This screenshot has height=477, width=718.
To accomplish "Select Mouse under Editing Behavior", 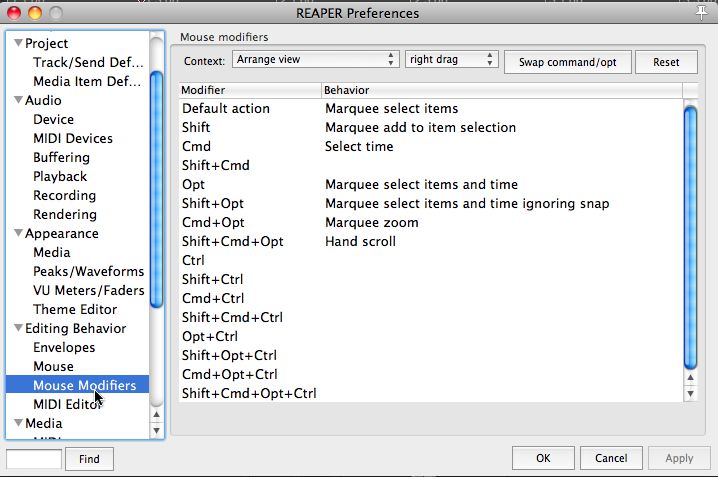I will pos(53,366).
